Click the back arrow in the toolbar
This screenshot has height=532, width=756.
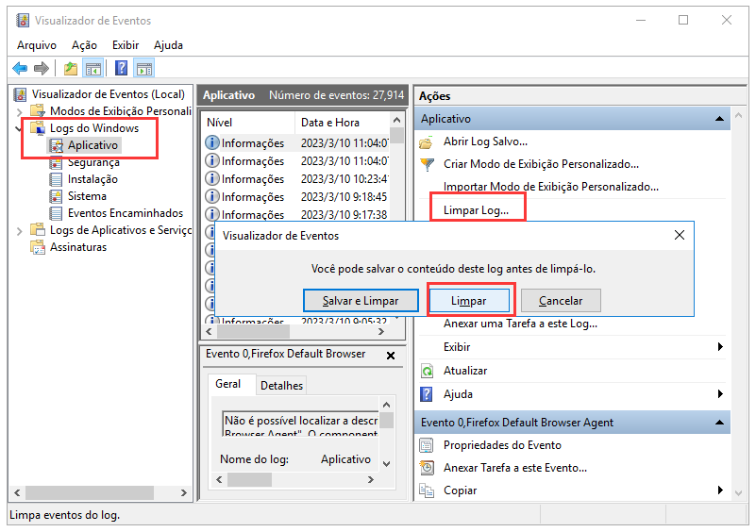click(x=20, y=68)
